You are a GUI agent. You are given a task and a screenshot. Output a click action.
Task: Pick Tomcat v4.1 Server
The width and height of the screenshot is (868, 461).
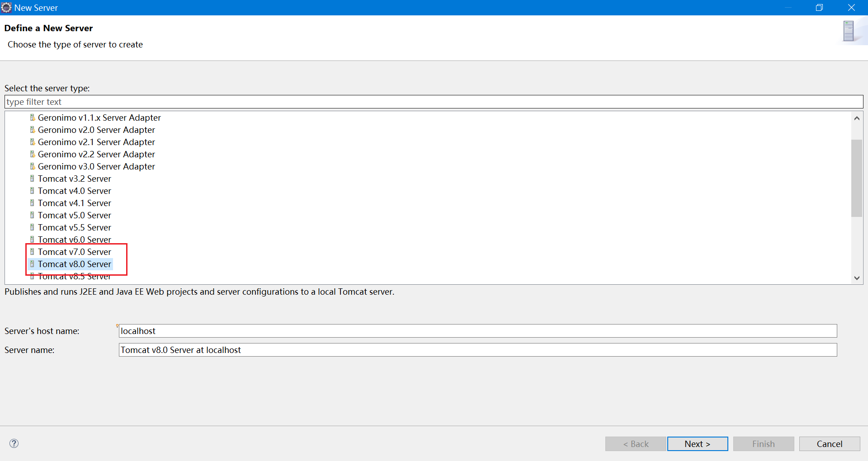74,203
